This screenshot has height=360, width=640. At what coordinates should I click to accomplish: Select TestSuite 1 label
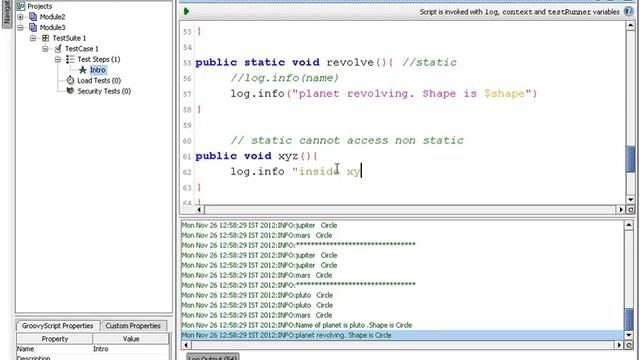[69, 38]
